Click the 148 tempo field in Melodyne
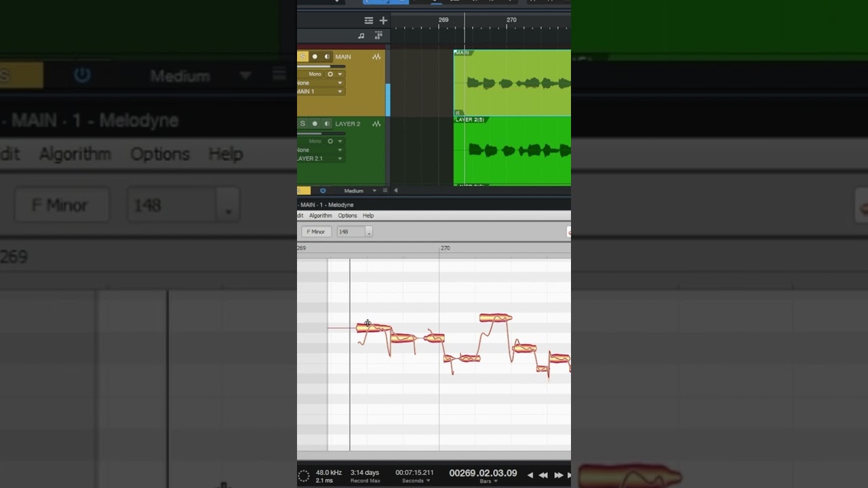868x488 pixels. tap(351, 232)
